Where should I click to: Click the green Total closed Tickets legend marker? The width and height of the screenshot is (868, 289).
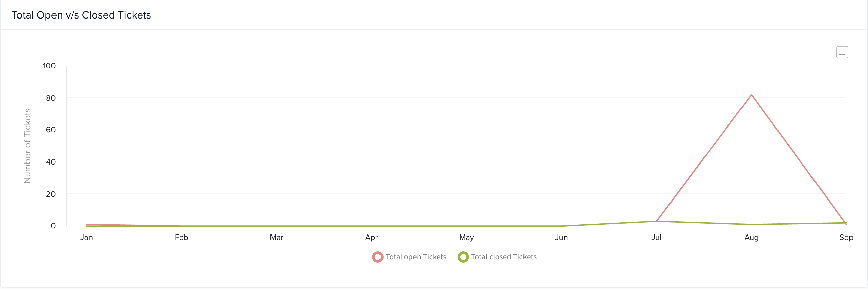tap(463, 257)
